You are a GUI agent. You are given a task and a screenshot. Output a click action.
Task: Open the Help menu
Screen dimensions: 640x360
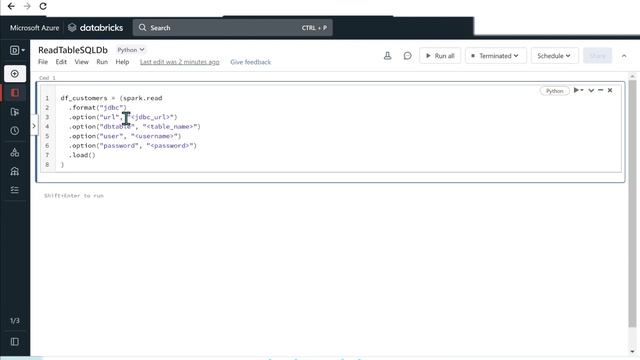pyautogui.click(x=122, y=62)
